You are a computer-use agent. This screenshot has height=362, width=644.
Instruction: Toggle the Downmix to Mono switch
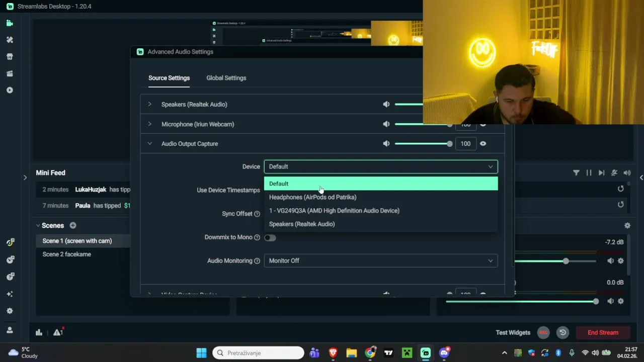(270, 238)
